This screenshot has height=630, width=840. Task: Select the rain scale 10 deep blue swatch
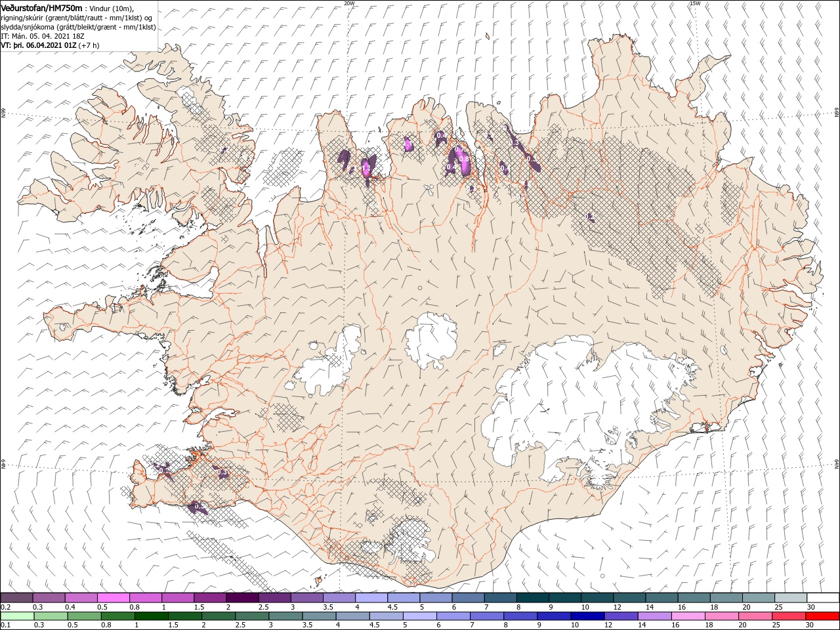tap(587, 616)
